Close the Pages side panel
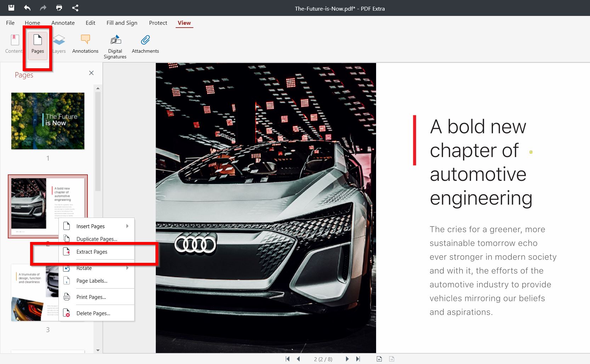This screenshot has height=364, width=590. [91, 73]
